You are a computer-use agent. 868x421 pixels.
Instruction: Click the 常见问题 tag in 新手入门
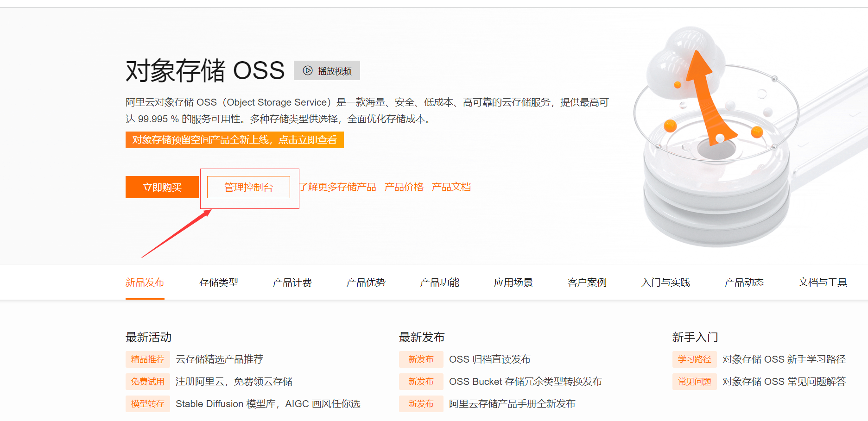694,381
